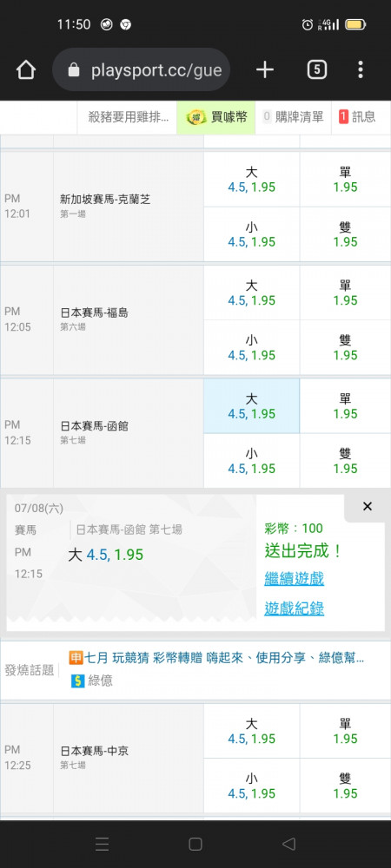Open the tab switcher showing 5 tabs
Image resolution: width=391 pixels, height=868 pixels.
316,69
